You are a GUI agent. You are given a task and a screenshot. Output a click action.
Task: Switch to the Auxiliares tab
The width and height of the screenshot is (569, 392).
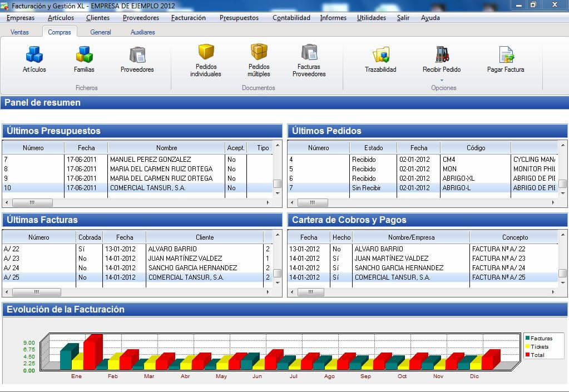point(143,32)
